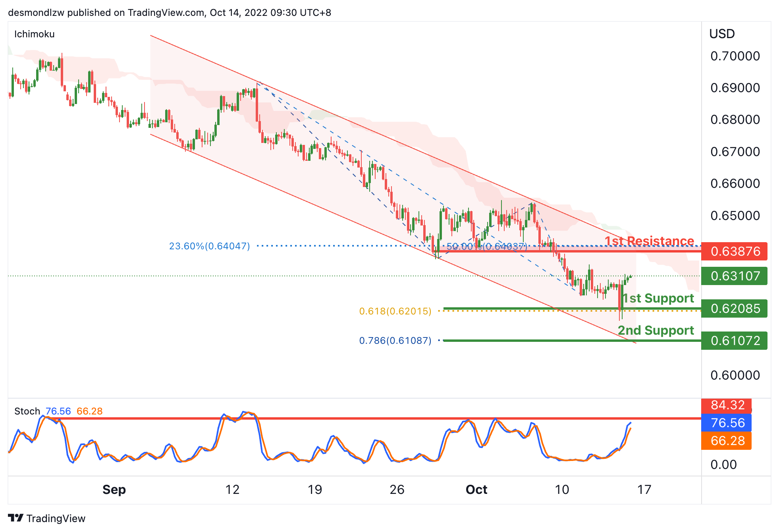Click the 0.618(0.62015) Fibonacci label
This screenshot has height=532, width=779.
[395, 311]
